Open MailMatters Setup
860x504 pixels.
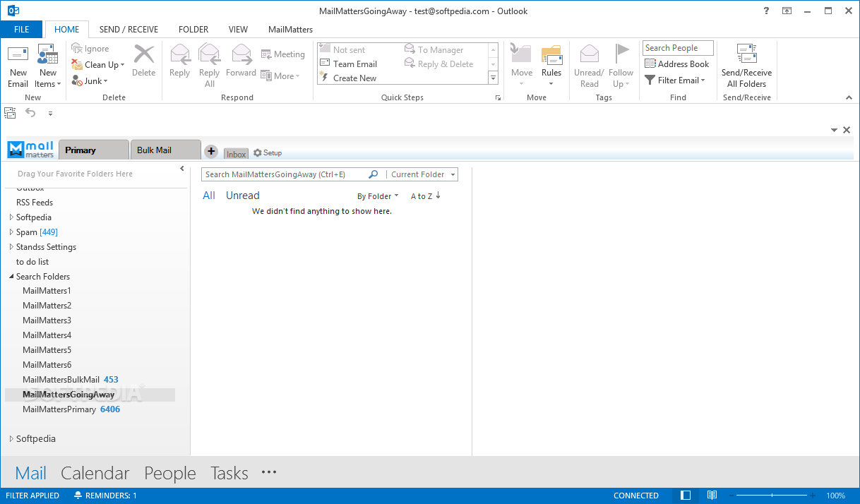(268, 153)
